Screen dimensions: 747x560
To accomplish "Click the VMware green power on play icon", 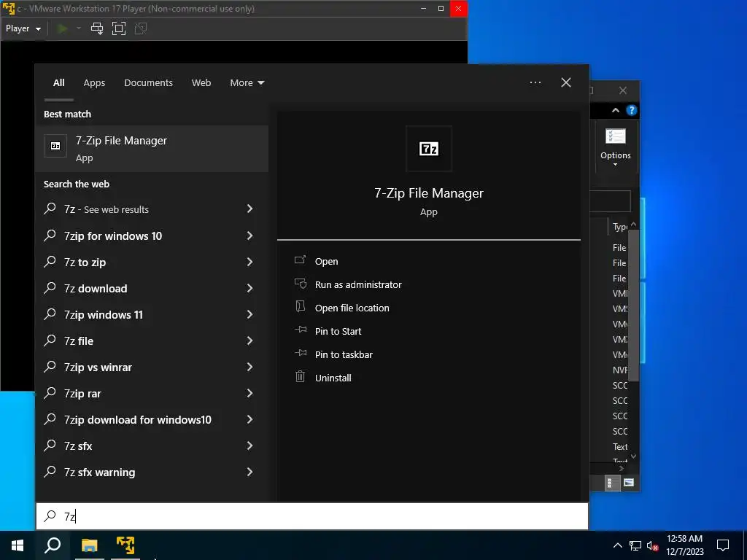I will pos(62,28).
